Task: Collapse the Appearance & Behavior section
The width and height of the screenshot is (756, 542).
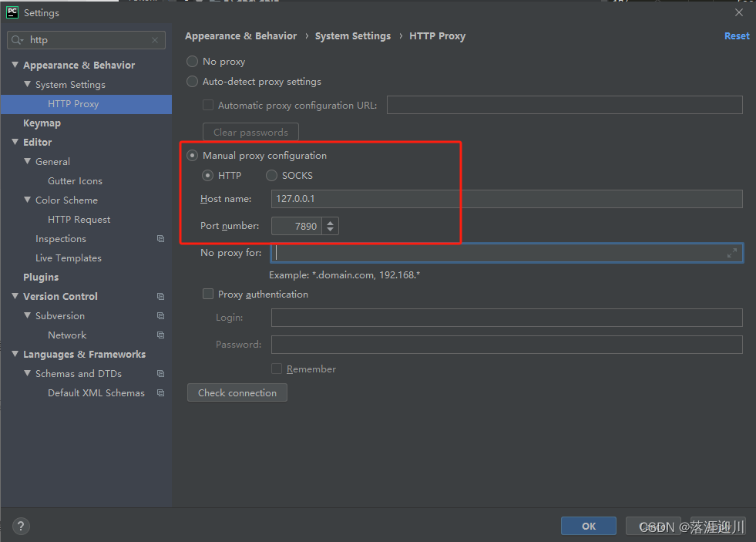Action: click(x=15, y=65)
